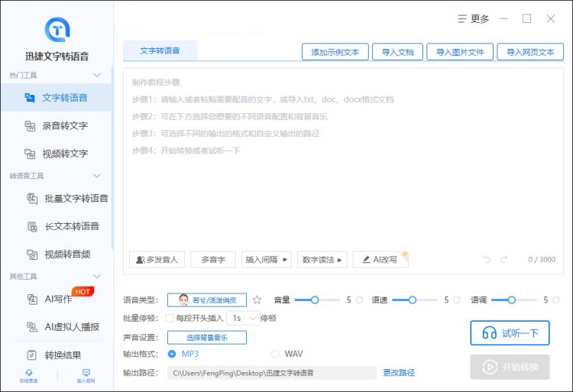This screenshot has height=392, width=573.
Task: Open 视频转文字 tool in sidebar
Action: tap(64, 154)
